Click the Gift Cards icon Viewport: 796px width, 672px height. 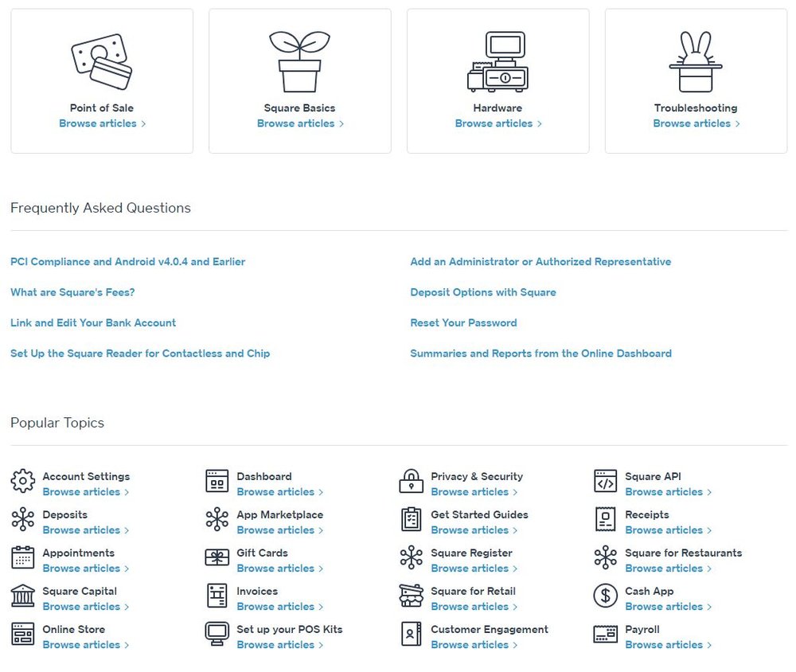point(217,557)
